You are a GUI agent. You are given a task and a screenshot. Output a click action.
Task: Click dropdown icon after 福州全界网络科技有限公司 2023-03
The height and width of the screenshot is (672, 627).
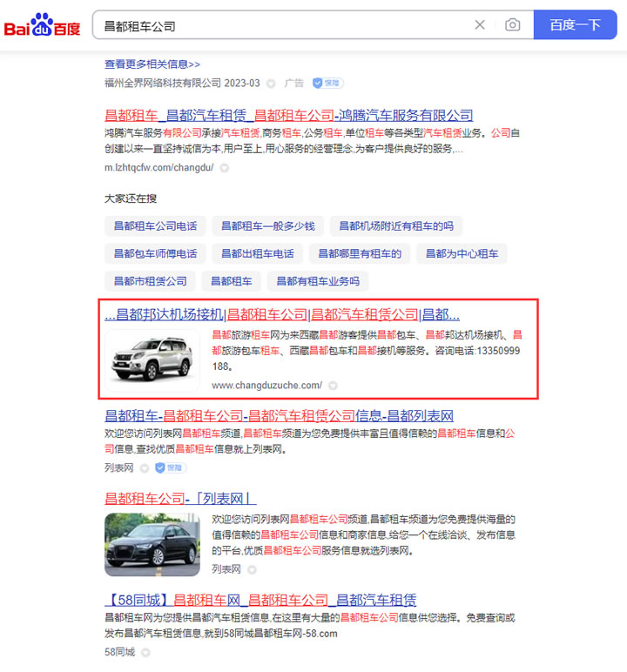[271, 84]
